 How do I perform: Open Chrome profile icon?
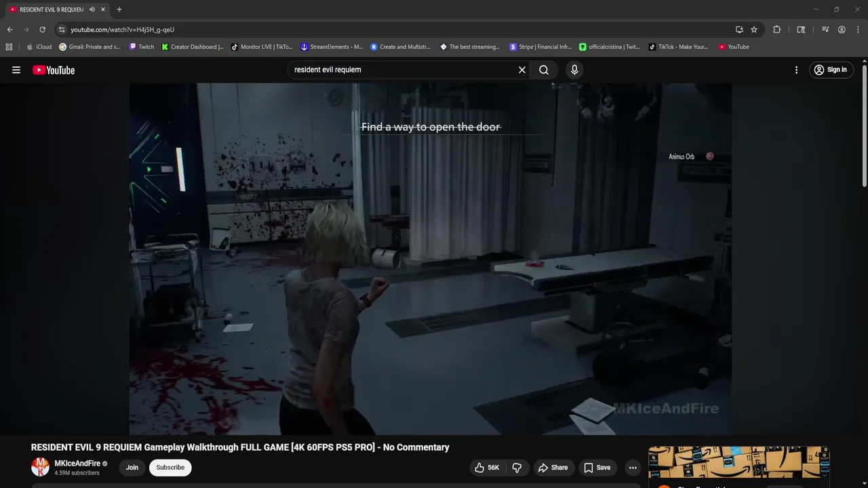pos(842,30)
